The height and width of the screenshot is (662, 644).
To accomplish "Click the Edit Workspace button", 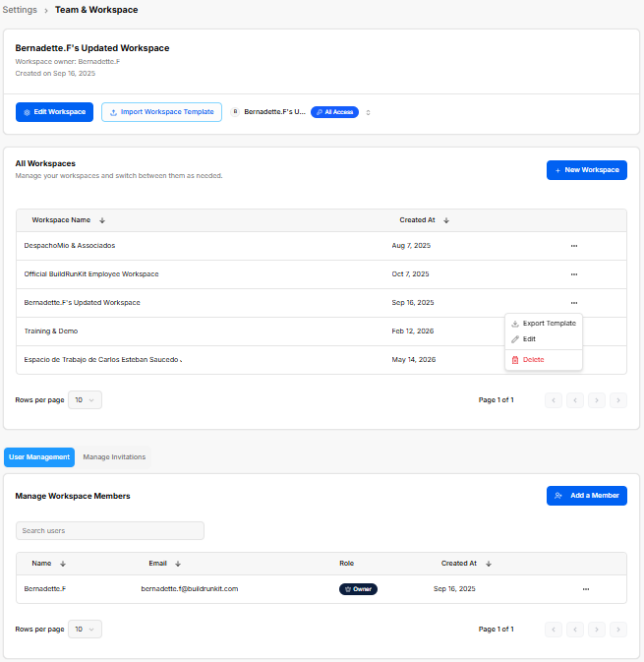I will click(54, 112).
